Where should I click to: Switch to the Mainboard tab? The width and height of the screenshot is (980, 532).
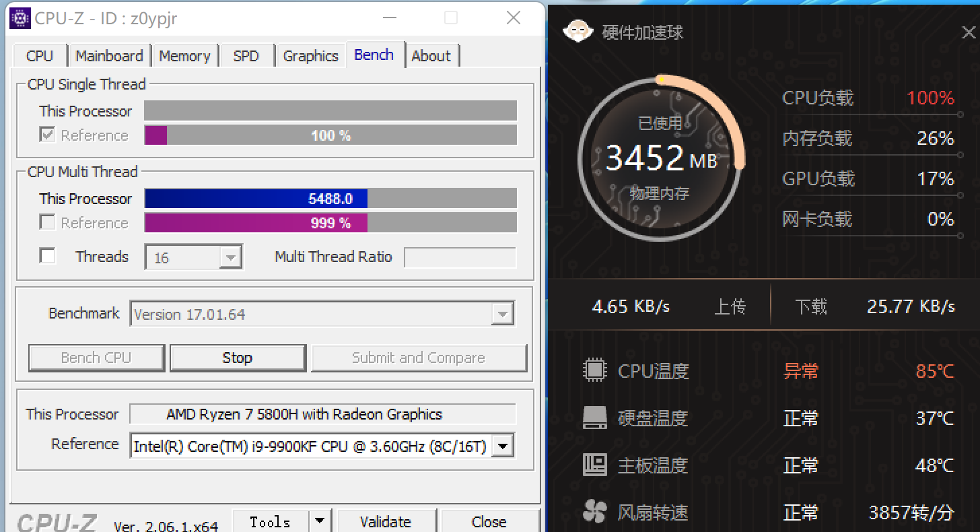110,56
